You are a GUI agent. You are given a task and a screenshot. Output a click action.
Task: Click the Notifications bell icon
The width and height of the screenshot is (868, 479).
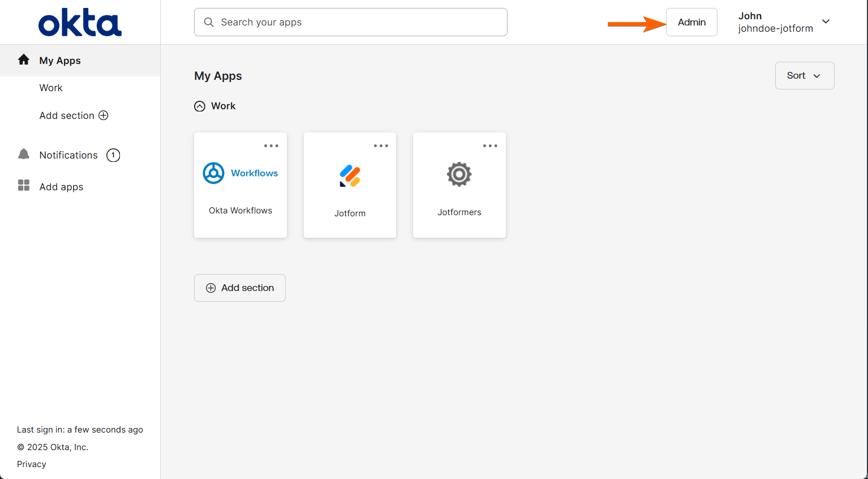click(24, 155)
